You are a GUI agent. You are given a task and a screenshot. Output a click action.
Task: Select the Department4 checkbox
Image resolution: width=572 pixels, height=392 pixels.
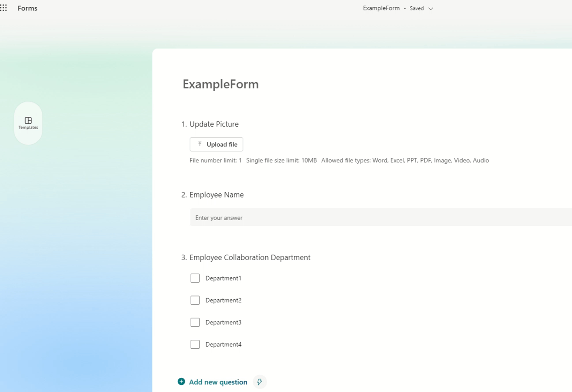[195, 344]
